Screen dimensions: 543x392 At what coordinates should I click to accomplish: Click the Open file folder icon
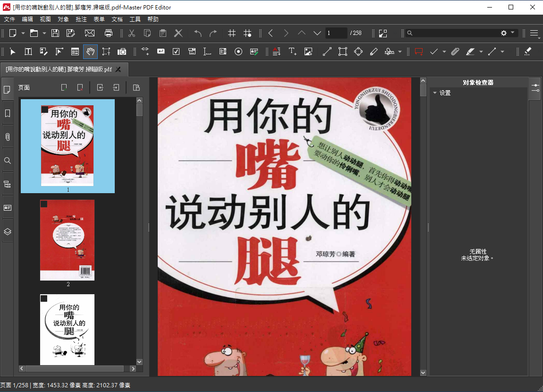[x=34, y=33]
